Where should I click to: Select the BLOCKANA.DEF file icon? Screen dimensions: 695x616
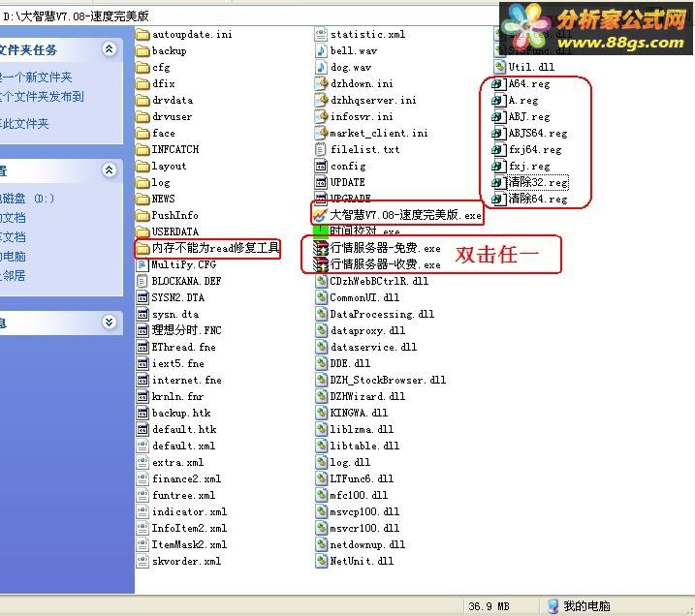142,281
